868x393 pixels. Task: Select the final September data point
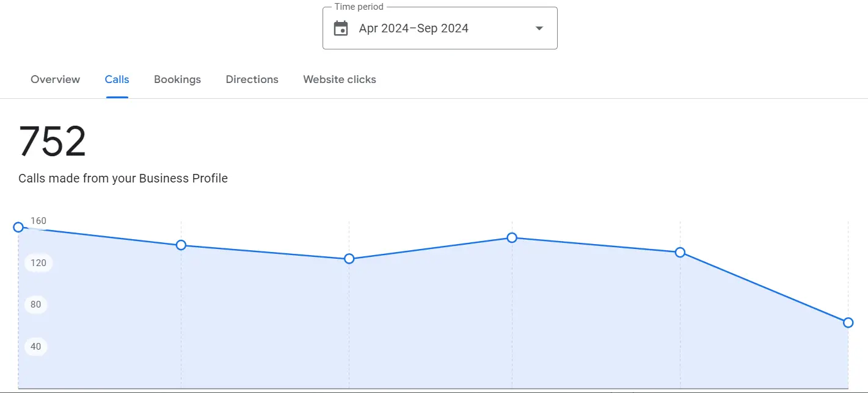click(848, 323)
